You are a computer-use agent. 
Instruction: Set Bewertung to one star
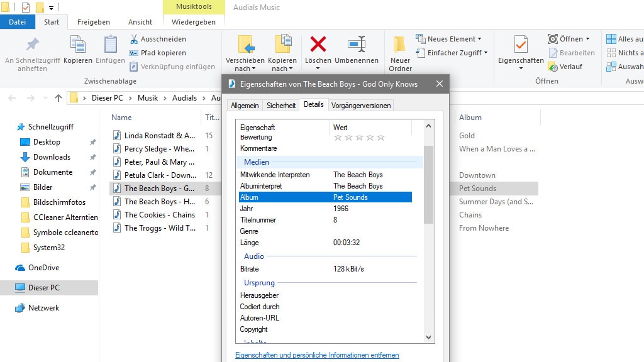338,138
